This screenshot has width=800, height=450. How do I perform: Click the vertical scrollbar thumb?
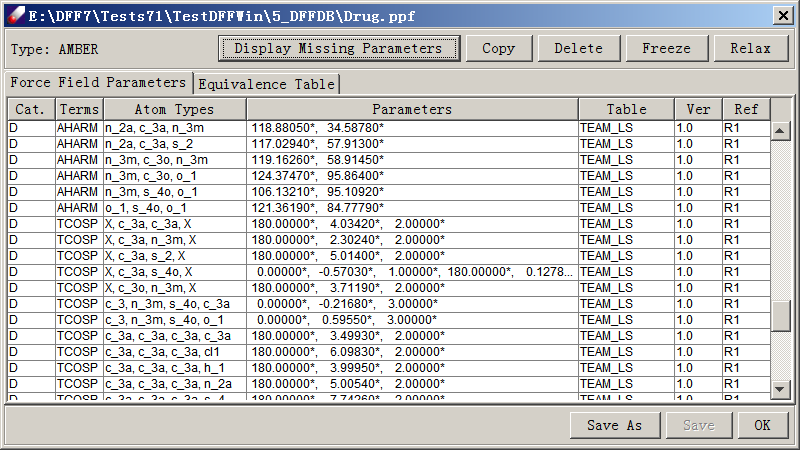780,317
